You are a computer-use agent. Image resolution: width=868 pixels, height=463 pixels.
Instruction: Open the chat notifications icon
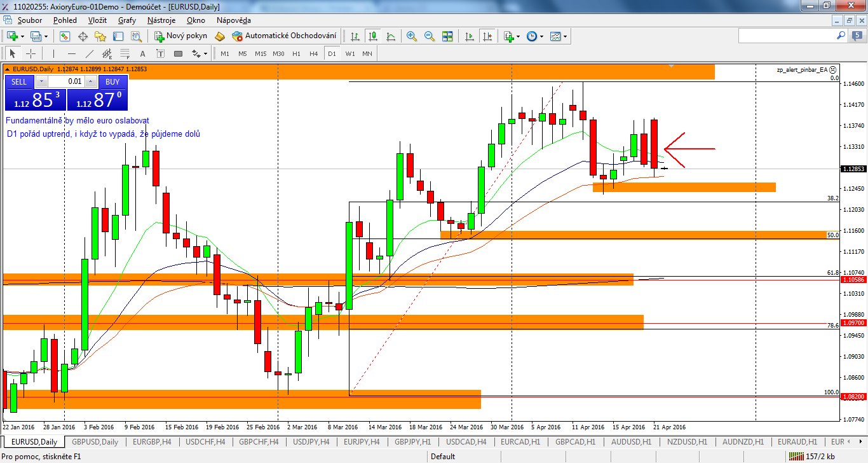(857, 36)
